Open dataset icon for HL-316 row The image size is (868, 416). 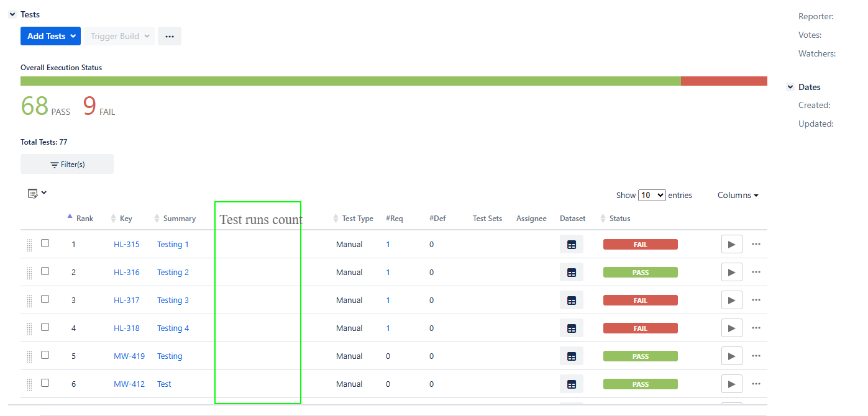572,273
